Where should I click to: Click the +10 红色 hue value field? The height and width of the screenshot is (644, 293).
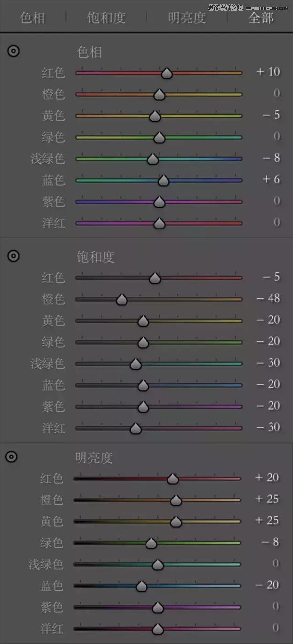[x=268, y=72]
